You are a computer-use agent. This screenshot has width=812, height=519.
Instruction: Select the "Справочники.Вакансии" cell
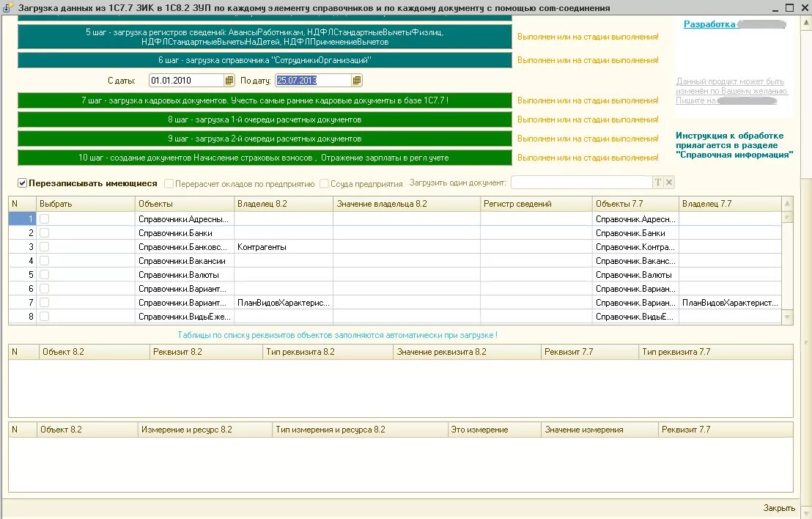coord(185,261)
